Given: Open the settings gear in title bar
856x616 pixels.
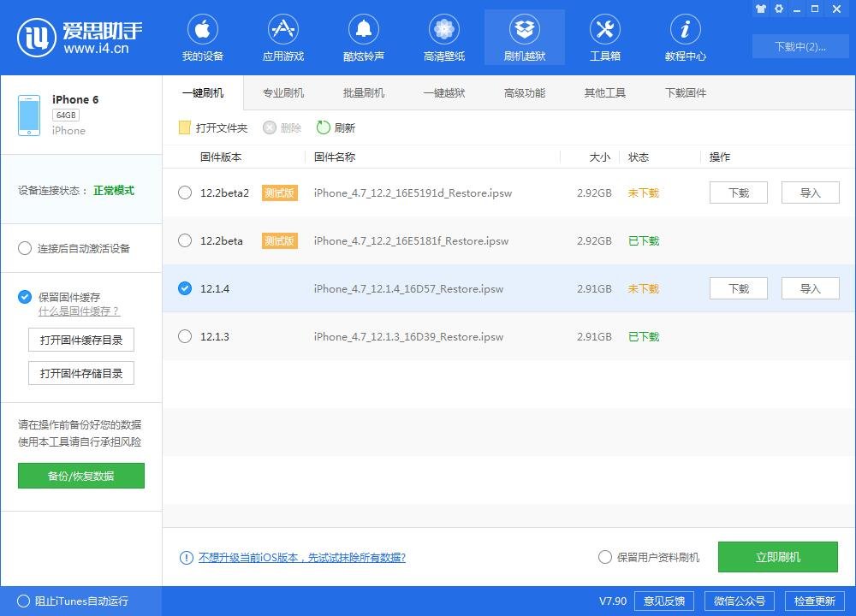Looking at the screenshot, I should click(778, 9).
